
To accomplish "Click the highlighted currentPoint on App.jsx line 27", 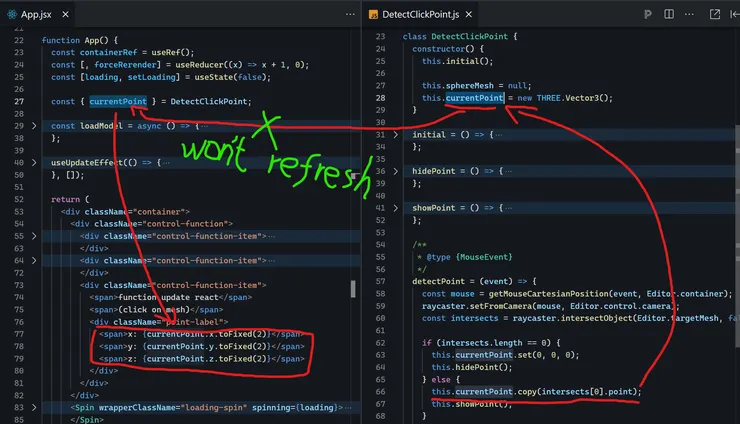I will [118, 102].
